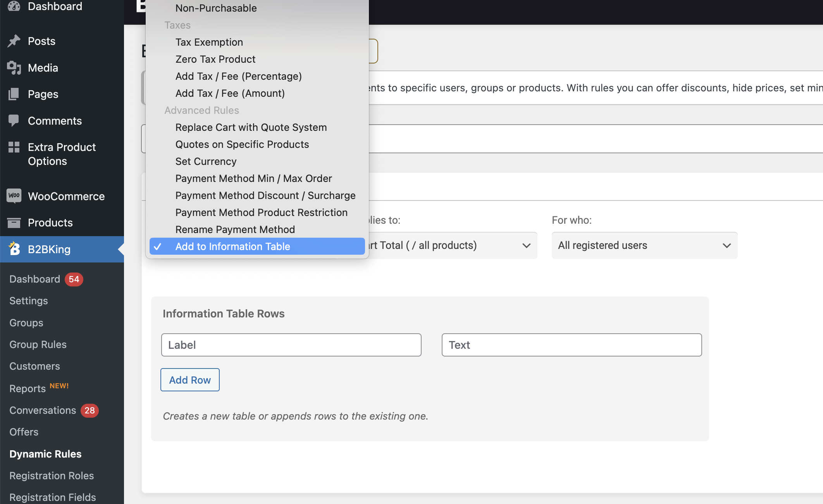Open Conversations with 28 badge
823x504 pixels.
(x=54, y=410)
